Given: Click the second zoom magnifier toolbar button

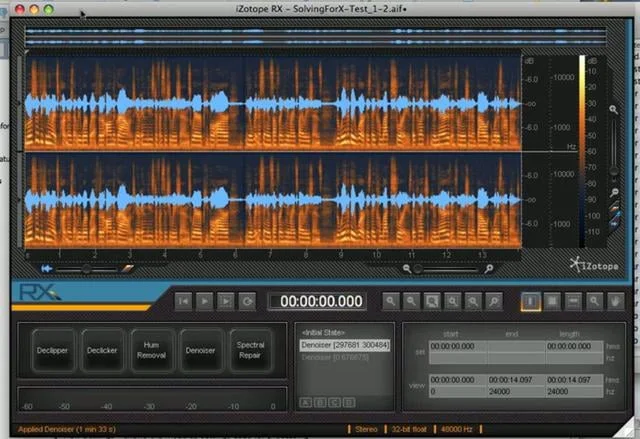Looking at the screenshot, I should (411, 301).
